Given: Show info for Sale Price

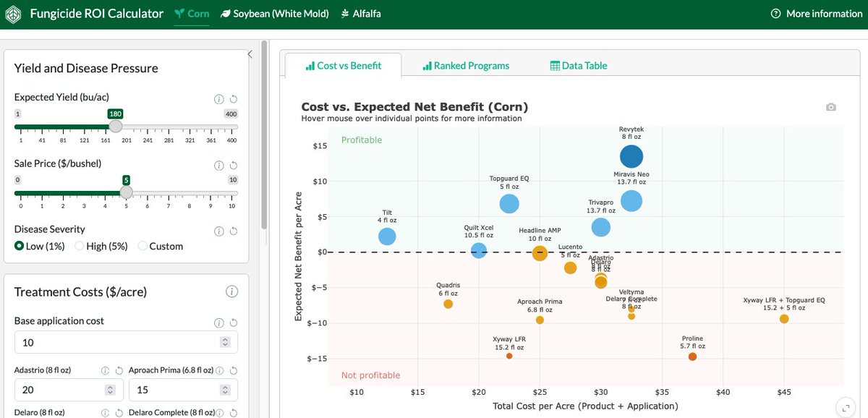Looking at the screenshot, I should [218, 165].
